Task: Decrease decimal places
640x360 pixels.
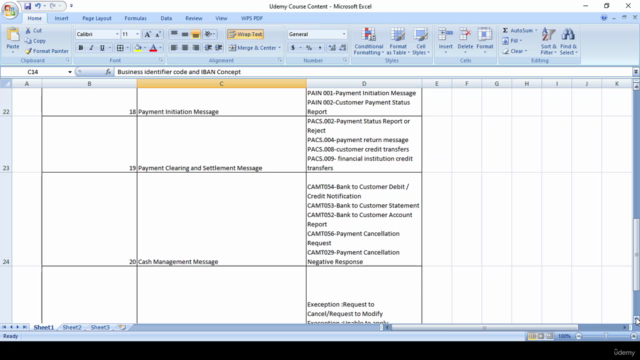Action: [342, 48]
